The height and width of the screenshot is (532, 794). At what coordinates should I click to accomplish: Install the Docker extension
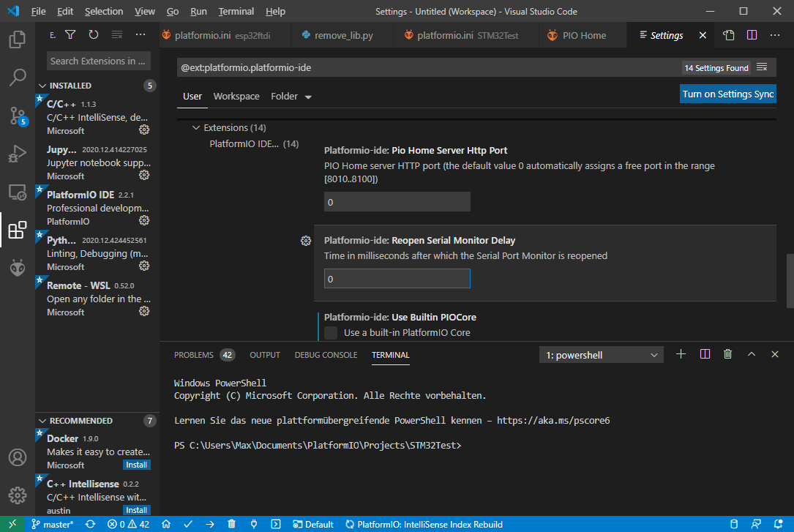coord(136,465)
